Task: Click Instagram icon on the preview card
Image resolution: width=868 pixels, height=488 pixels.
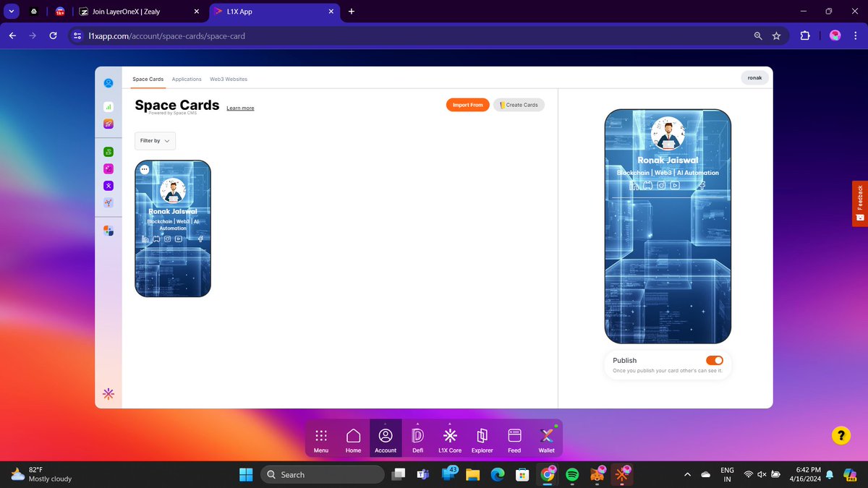Action: coord(661,185)
